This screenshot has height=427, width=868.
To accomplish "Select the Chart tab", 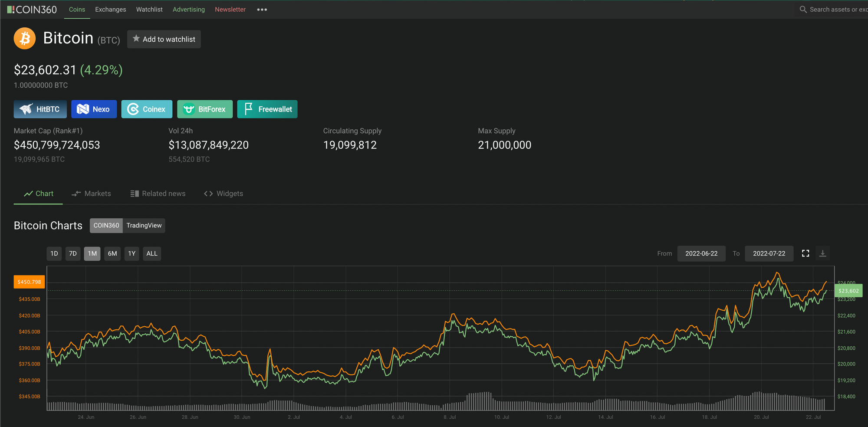I will (x=39, y=194).
